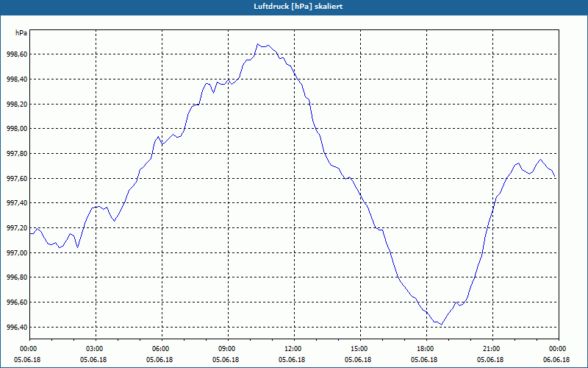
Task: Click the 15:00 time axis label
Action: click(x=360, y=349)
